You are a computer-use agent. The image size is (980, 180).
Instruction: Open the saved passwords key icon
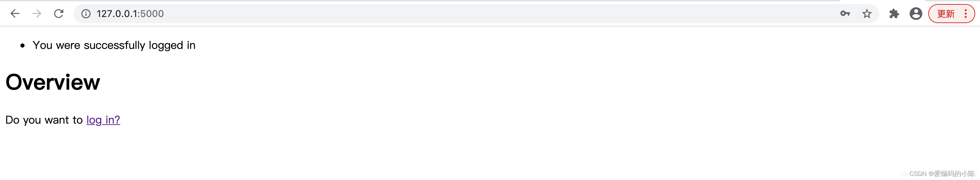[x=844, y=14]
